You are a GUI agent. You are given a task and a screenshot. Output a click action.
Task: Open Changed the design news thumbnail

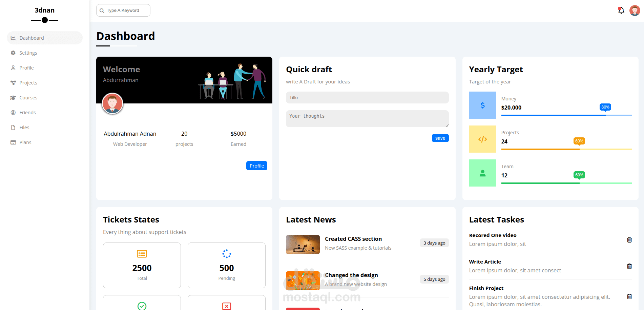click(303, 281)
